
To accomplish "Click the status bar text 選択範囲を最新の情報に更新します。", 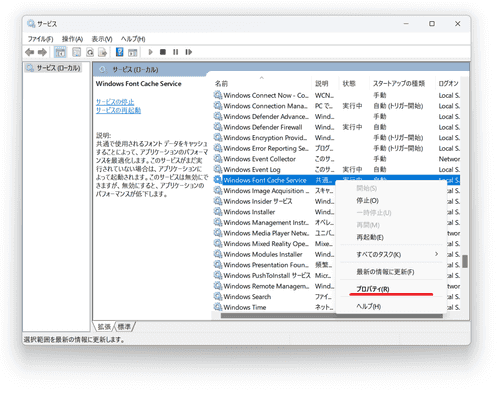I will click(x=74, y=340).
